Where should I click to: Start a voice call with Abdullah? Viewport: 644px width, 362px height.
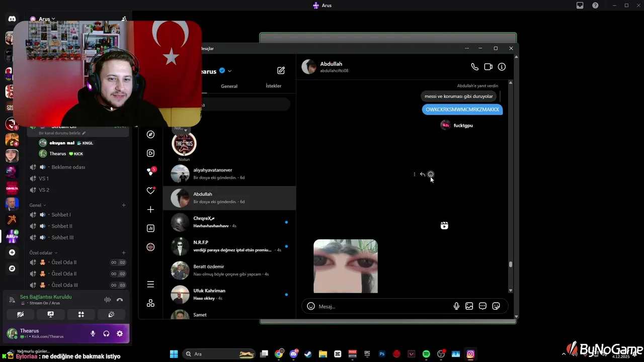coord(474,67)
